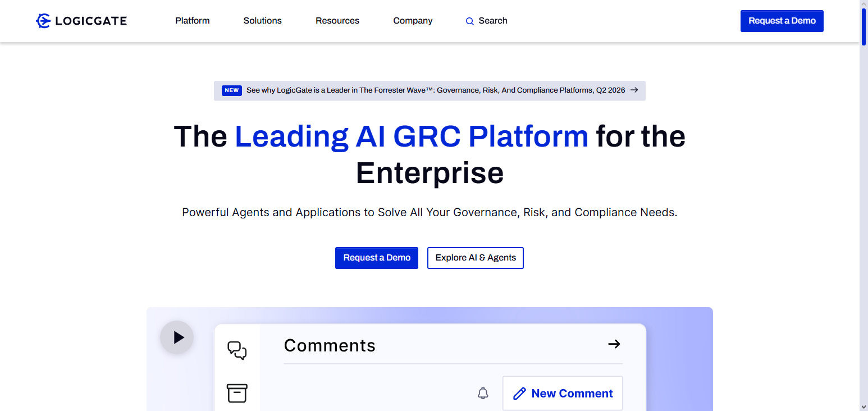Click the notification bell icon
The height and width of the screenshot is (411, 868).
(483, 393)
